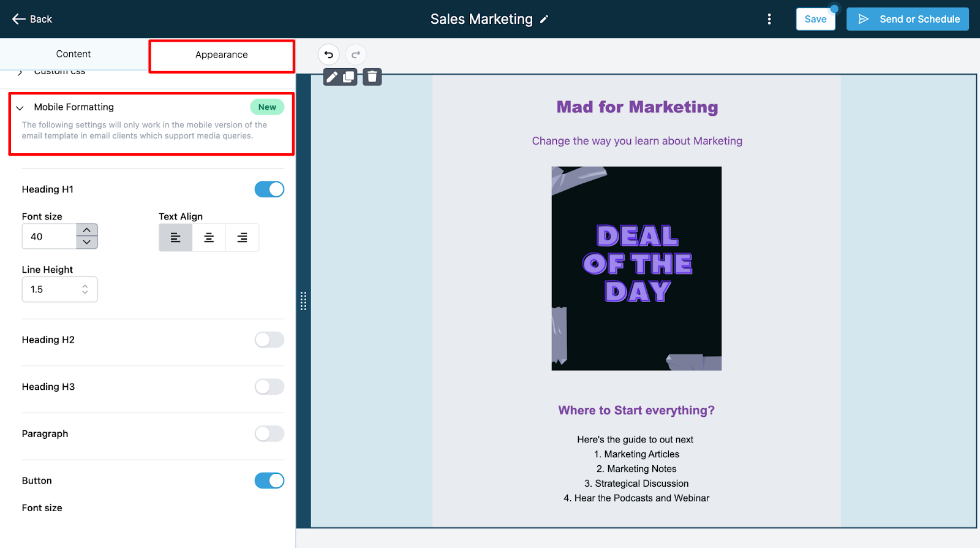Open the Line Height 1.5 selector
Image resolution: width=980 pixels, height=559 pixels.
(60, 289)
